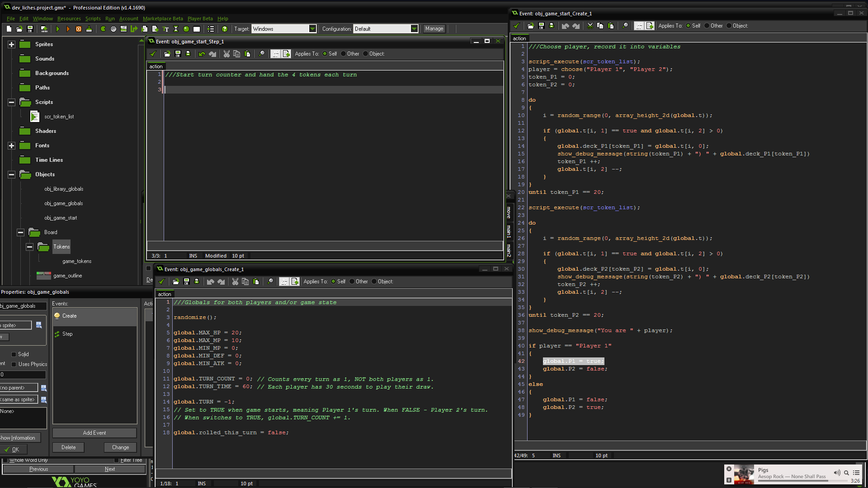Run in debug mode orange arrow
The width and height of the screenshot is (868, 488).
(68, 29)
